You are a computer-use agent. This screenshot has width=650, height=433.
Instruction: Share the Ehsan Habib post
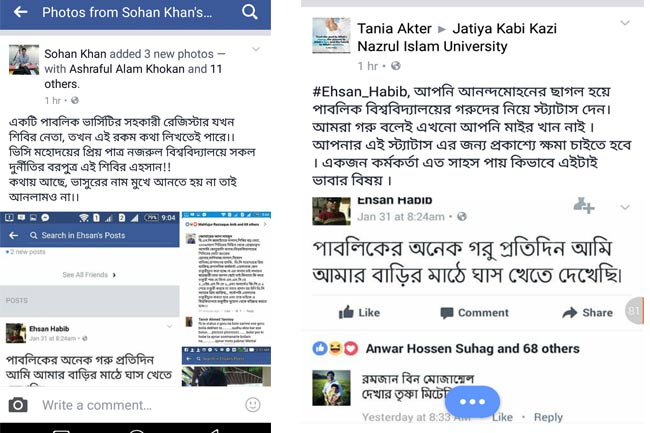[x=587, y=312]
